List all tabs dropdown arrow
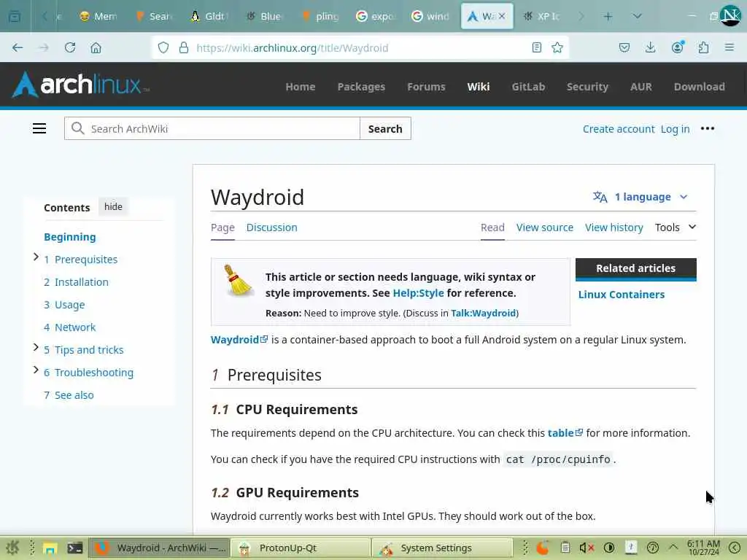The image size is (747, 560). pyautogui.click(x=637, y=17)
